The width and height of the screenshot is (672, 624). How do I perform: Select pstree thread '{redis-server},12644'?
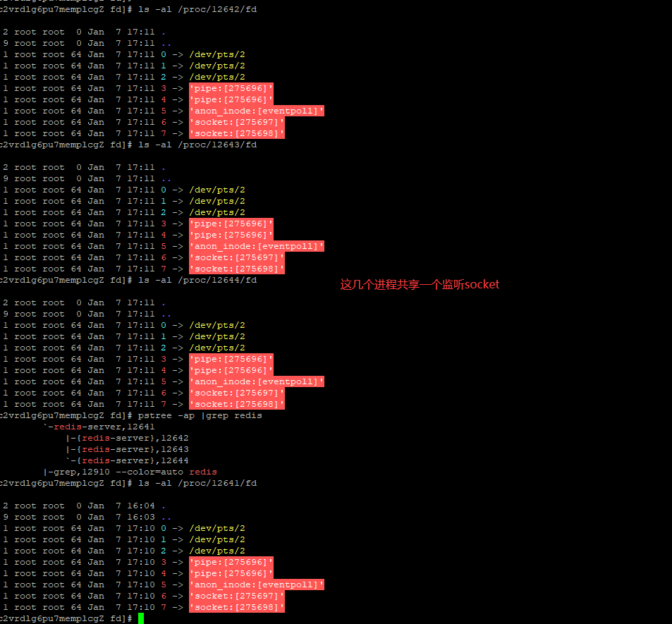click(133, 460)
